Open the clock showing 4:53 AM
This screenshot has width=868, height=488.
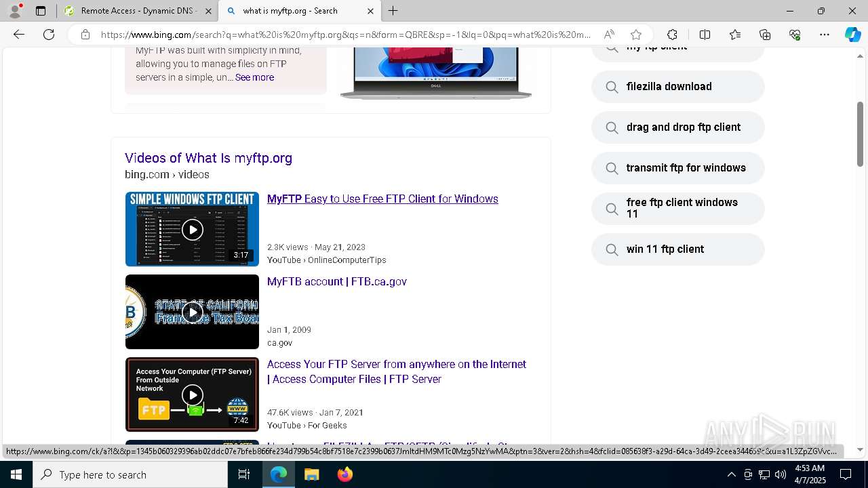point(810,474)
